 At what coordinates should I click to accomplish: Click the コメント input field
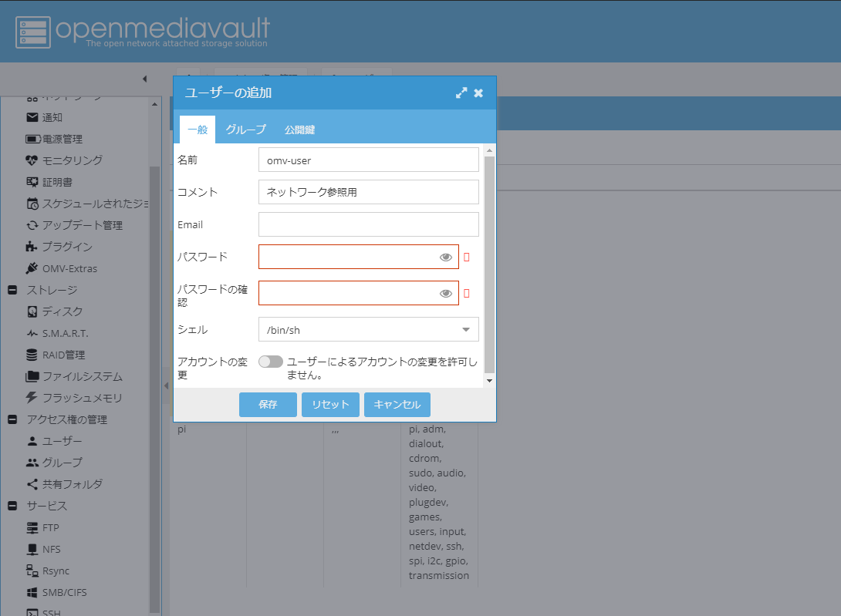[x=369, y=192]
